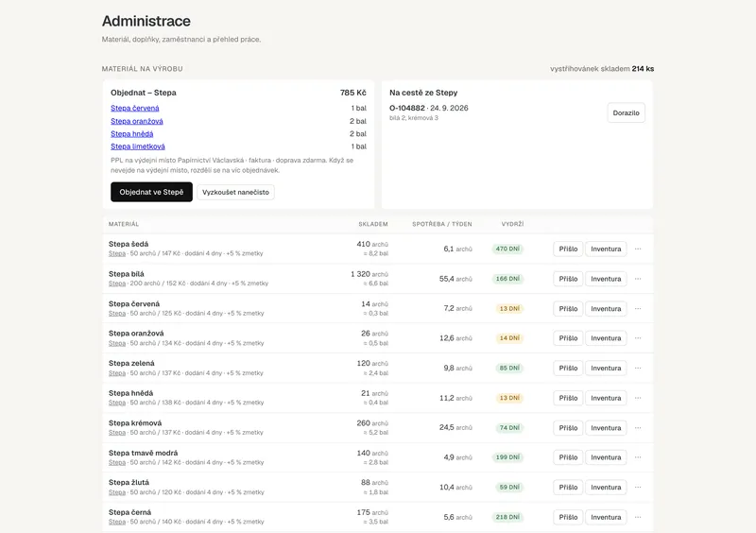Open the three-dot menu for Stepa krémová
Image resolution: width=756 pixels, height=533 pixels.
[x=638, y=428]
